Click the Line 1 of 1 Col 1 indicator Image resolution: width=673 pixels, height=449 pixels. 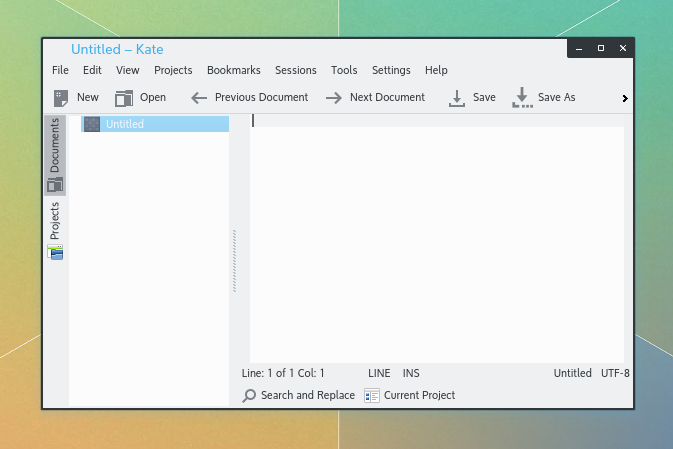coord(283,373)
